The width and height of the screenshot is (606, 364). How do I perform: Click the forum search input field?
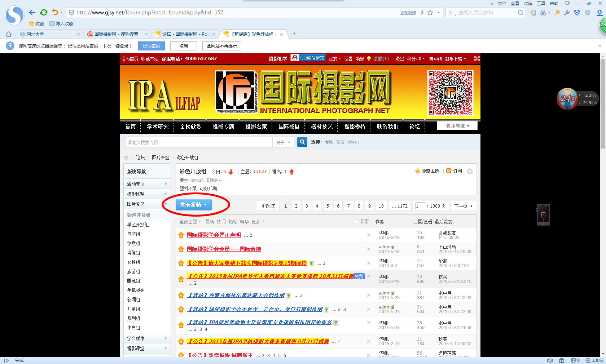point(198,142)
